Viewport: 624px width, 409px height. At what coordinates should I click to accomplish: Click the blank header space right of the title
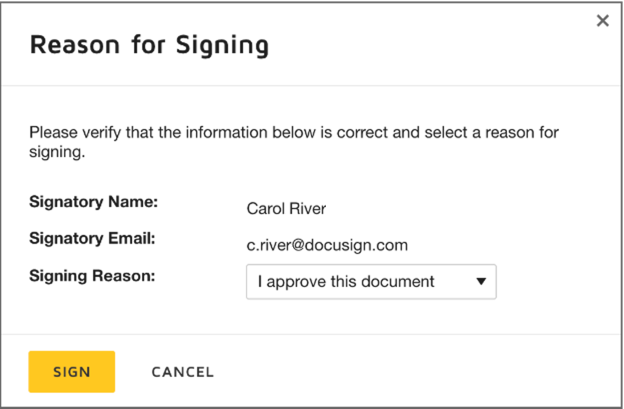click(430, 45)
